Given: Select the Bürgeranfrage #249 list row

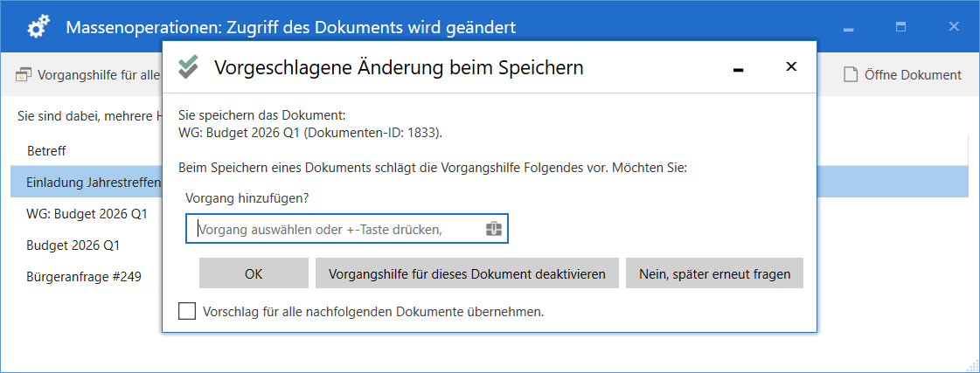Looking at the screenshot, I should coord(84,276).
